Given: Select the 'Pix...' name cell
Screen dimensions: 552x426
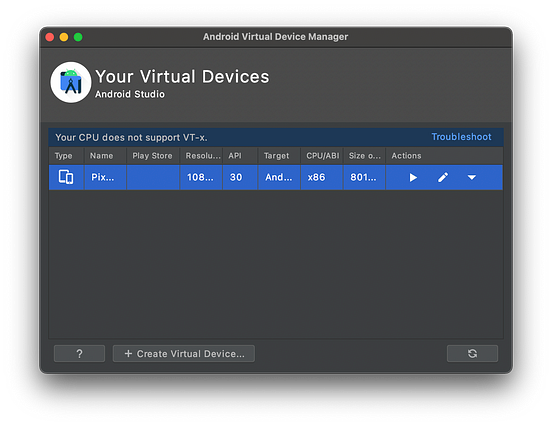Looking at the screenshot, I should pyautogui.click(x=105, y=177).
